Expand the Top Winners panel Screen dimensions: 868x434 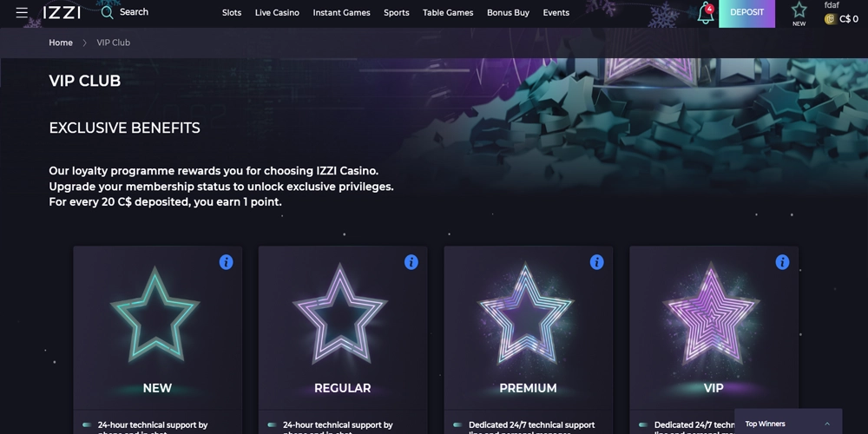click(826, 424)
